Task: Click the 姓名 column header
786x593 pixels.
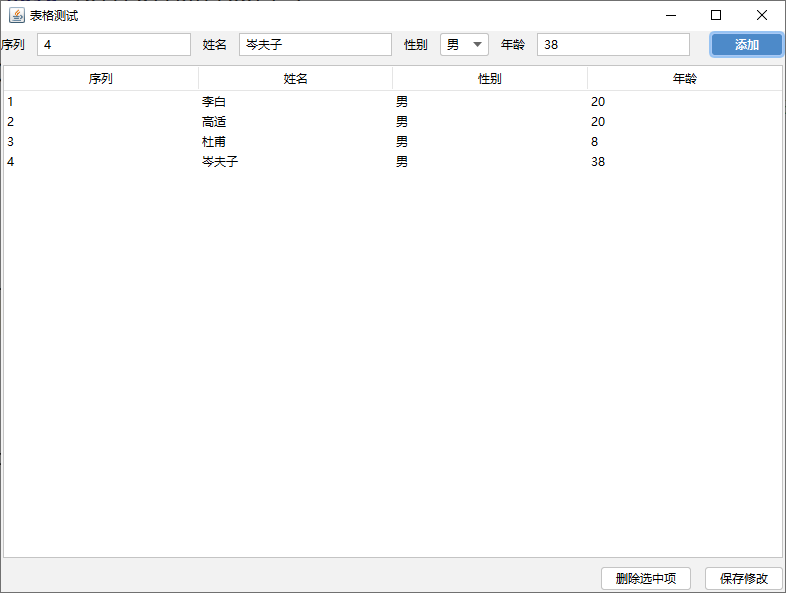Action: [x=295, y=78]
